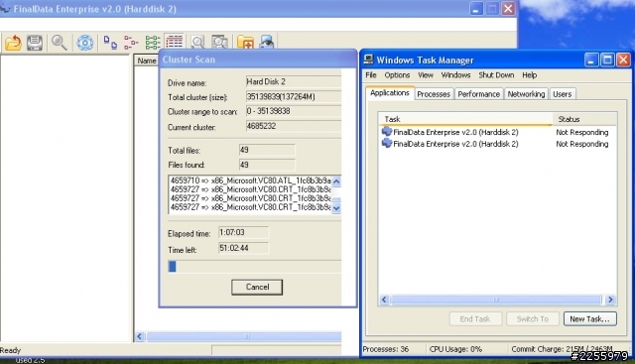Close the FinalData Enterprise main window
The width and height of the screenshot is (635, 364).
click(508, 9)
